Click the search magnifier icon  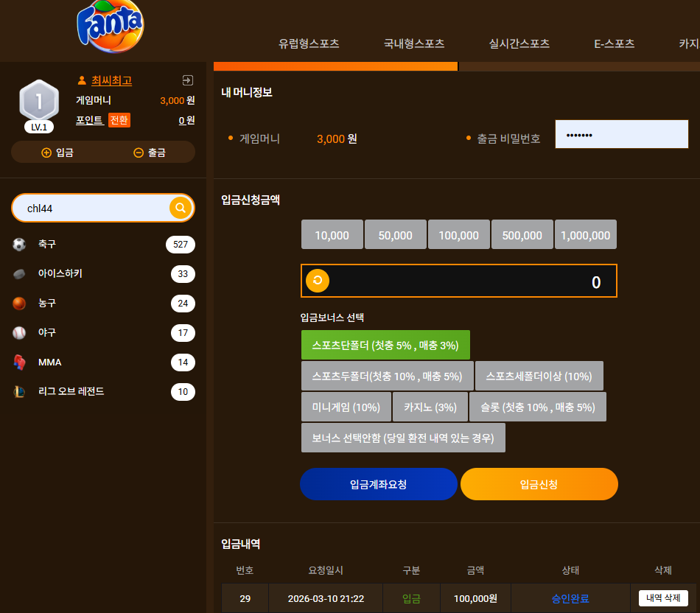[181, 208]
